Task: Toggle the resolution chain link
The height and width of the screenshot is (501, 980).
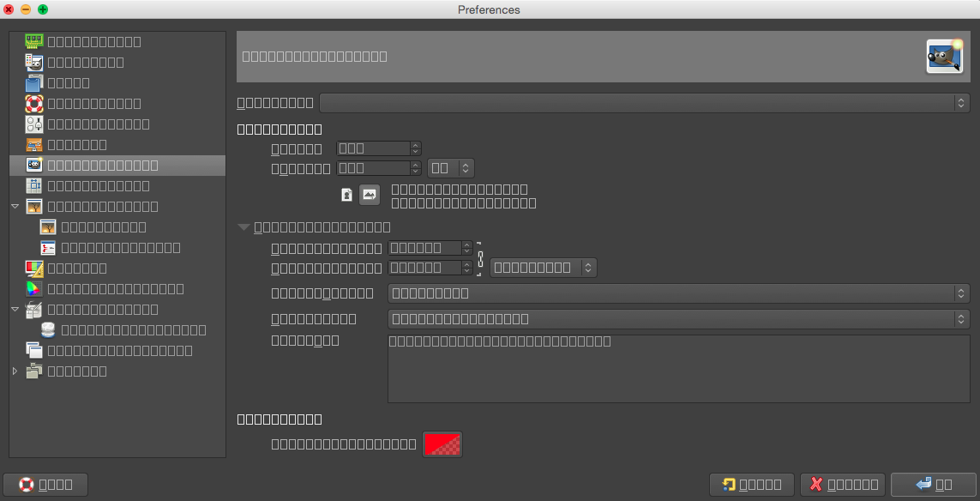Action: click(x=480, y=258)
